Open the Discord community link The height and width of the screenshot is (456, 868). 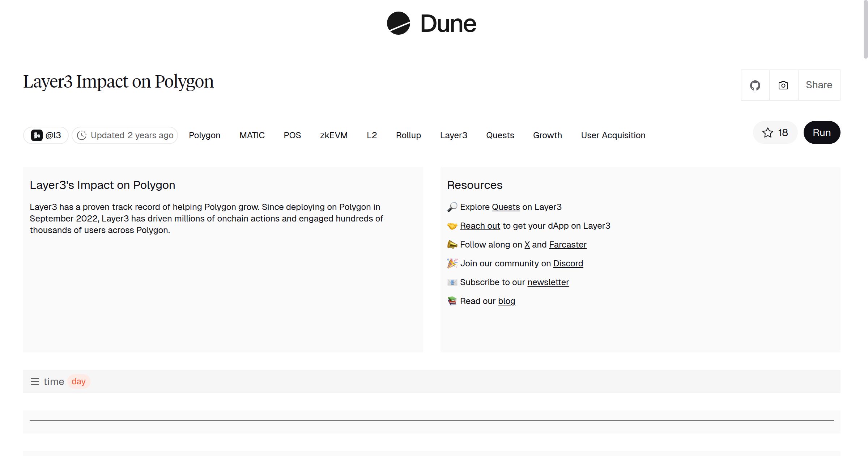point(568,263)
